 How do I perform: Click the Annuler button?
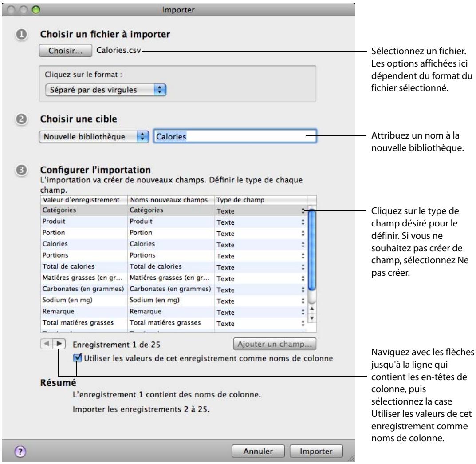coord(258,451)
